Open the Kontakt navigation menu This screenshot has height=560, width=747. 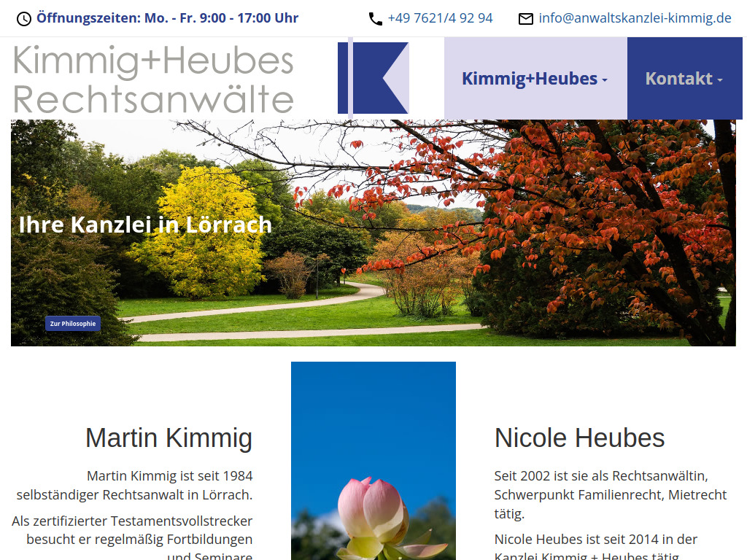click(x=684, y=79)
